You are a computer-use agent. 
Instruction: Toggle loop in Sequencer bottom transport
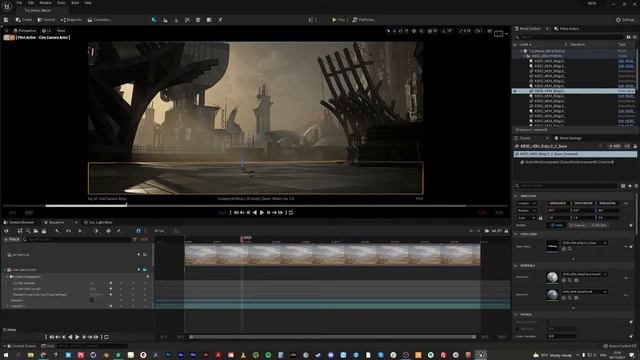tap(106, 337)
